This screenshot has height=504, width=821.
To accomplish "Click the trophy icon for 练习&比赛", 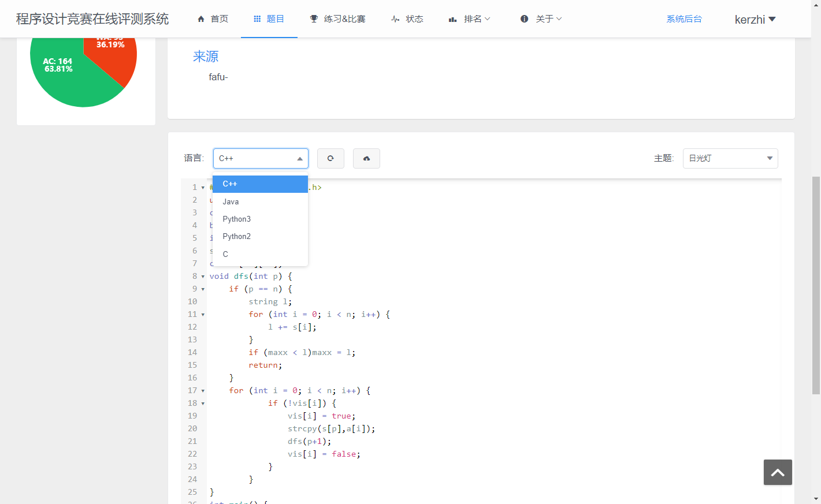I will (x=314, y=19).
